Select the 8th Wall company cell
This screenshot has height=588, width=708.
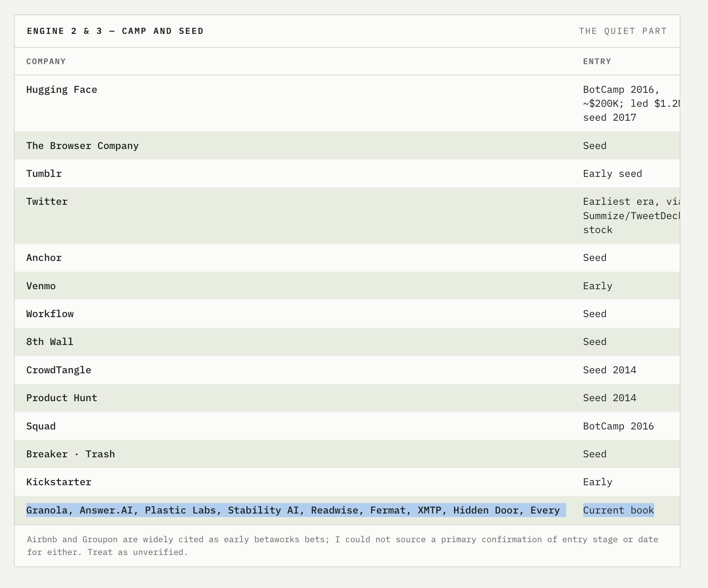coord(50,342)
